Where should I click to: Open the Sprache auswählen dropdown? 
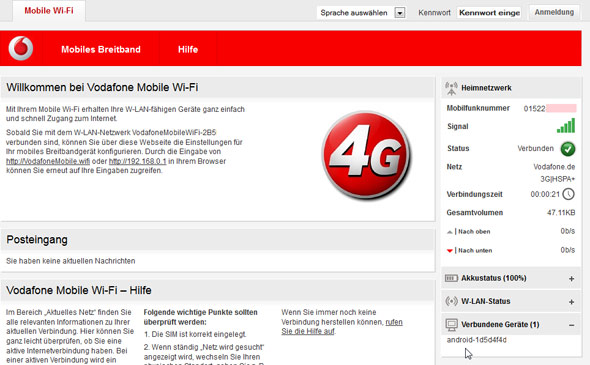pyautogui.click(x=361, y=13)
